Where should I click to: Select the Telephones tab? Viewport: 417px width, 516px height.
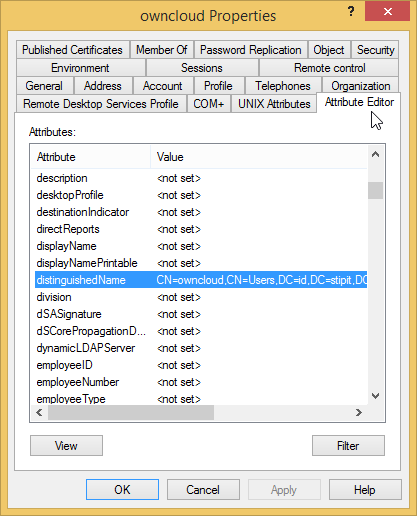click(x=283, y=86)
